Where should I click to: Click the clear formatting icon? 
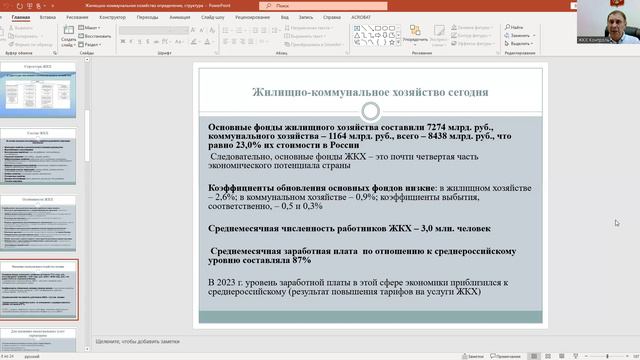212,30
